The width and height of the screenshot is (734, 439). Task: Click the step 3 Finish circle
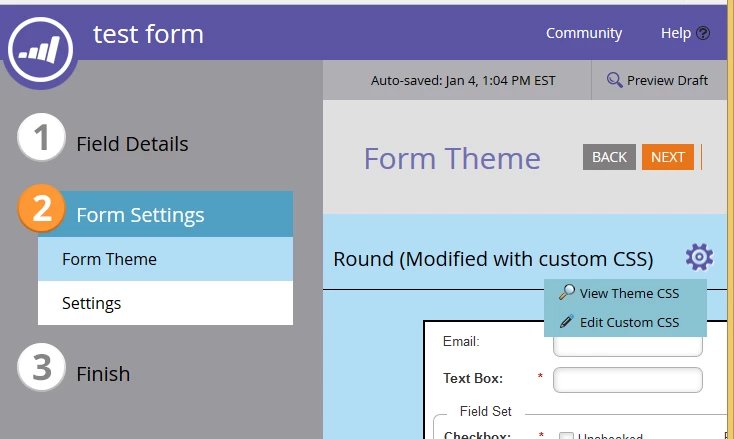coord(41,367)
